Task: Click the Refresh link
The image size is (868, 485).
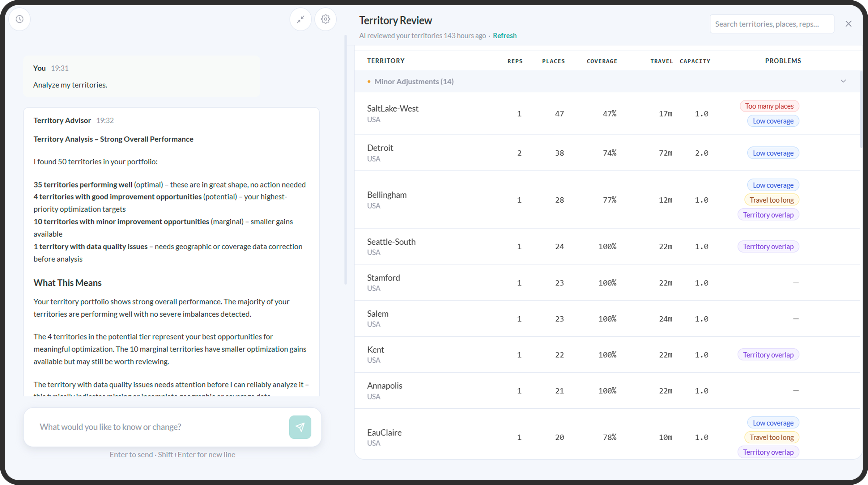Action: tap(504, 36)
